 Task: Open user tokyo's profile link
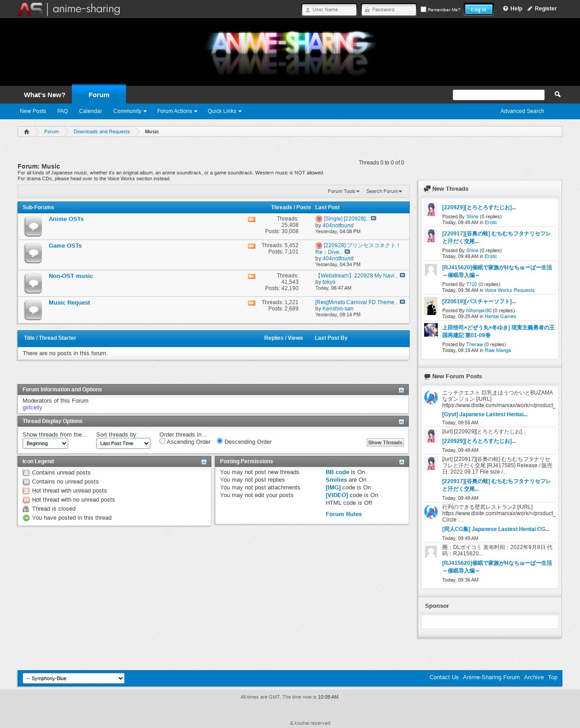pyautogui.click(x=329, y=282)
